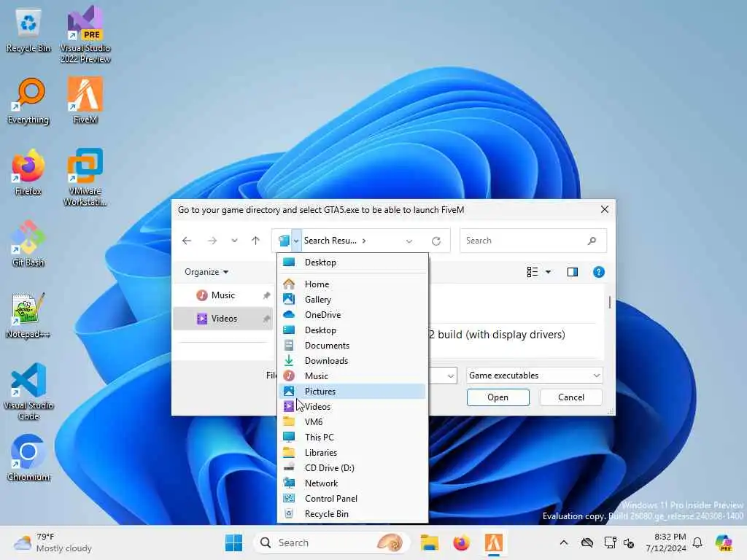
Task: Select Music in the navigation pane
Action: (x=223, y=295)
